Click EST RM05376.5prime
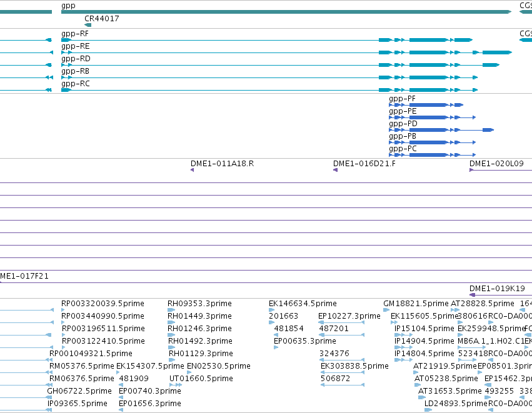This screenshot has width=532, height=413. coord(82,366)
